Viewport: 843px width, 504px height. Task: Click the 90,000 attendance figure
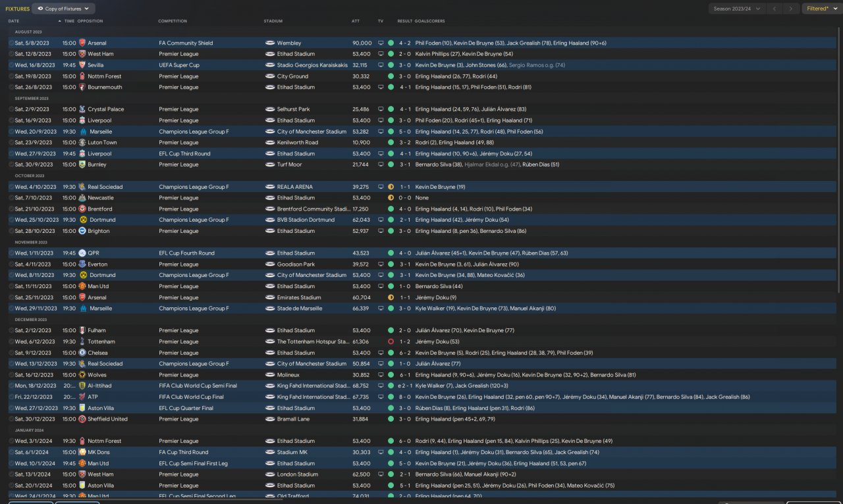coord(362,43)
